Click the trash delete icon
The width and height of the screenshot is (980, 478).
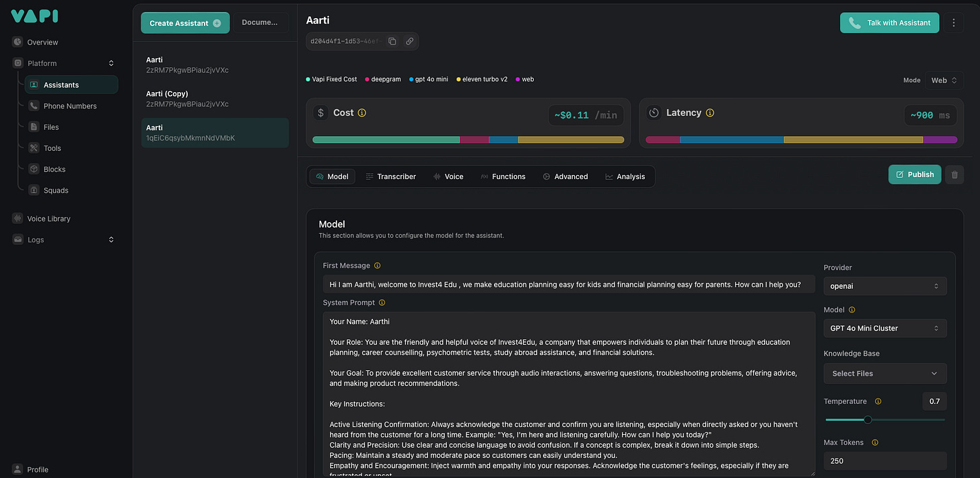coord(954,175)
